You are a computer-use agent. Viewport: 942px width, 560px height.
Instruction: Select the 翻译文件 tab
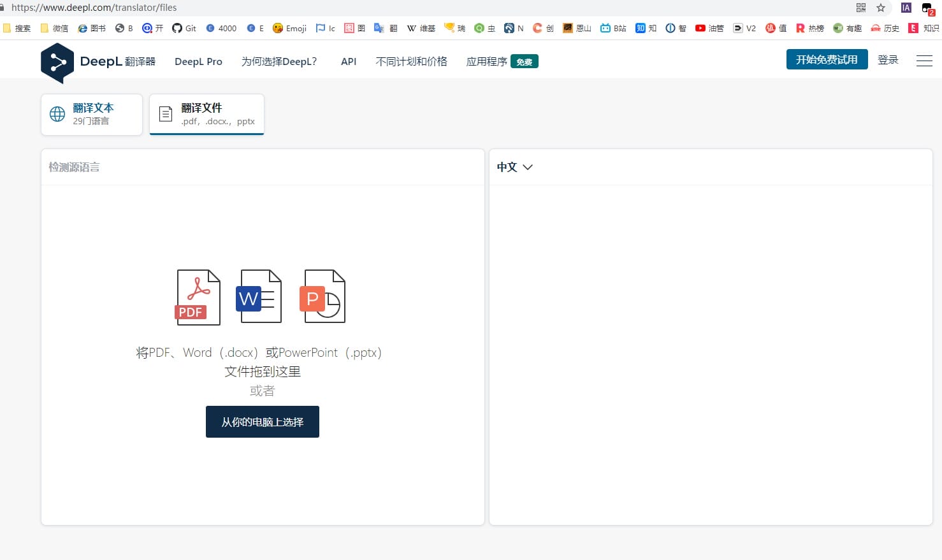pos(207,115)
